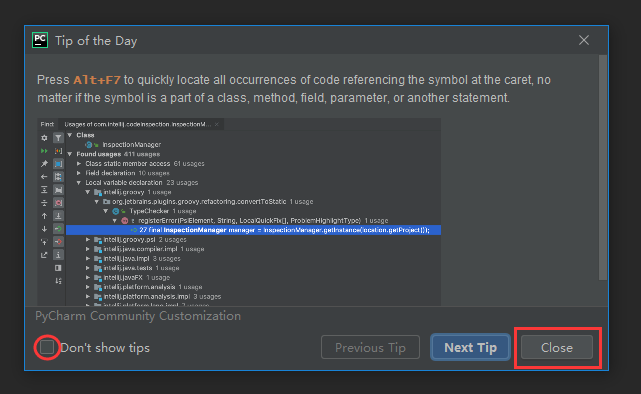The width and height of the screenshot is (641, 394).
Task: Click the Close button
Action: click(557, 347)
